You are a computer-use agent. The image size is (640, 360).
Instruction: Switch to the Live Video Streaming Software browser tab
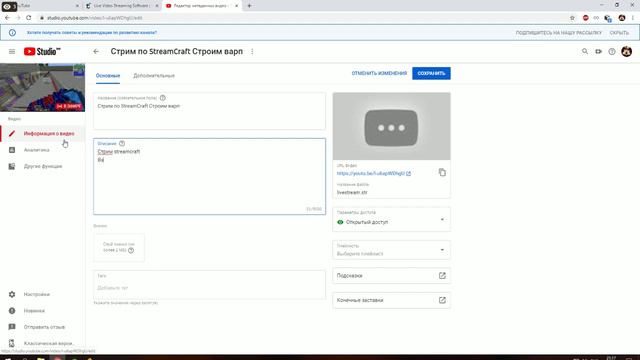(122, 6)
